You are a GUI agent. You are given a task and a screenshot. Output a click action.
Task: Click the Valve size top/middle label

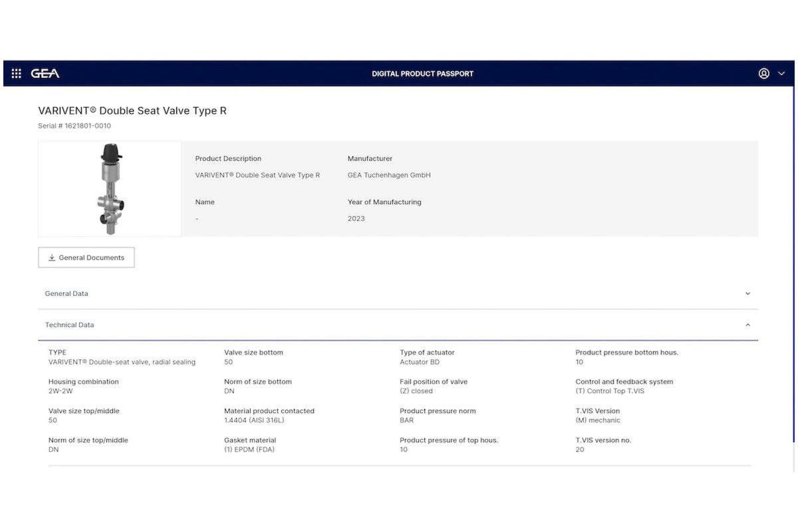(x=84, y=411)
